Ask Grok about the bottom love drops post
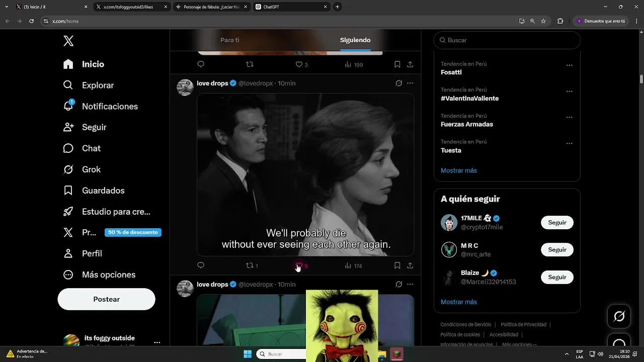 pos(398,284)
